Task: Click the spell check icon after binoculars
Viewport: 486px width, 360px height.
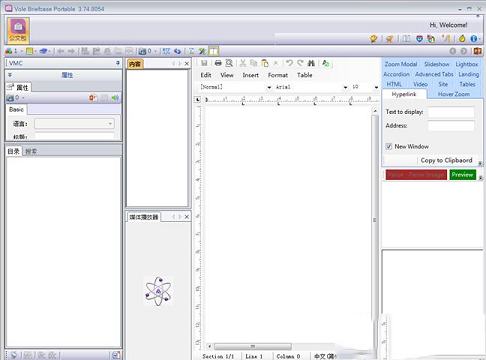Action: point(326,63)
